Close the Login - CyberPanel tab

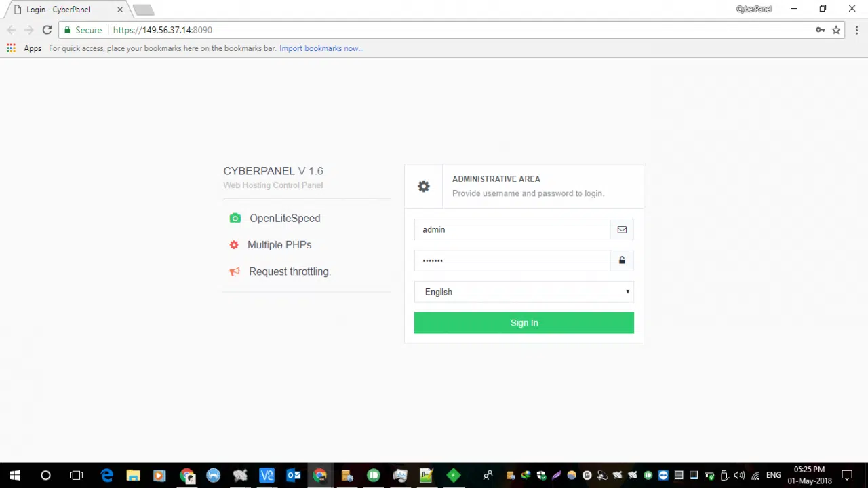coord(120,10)
